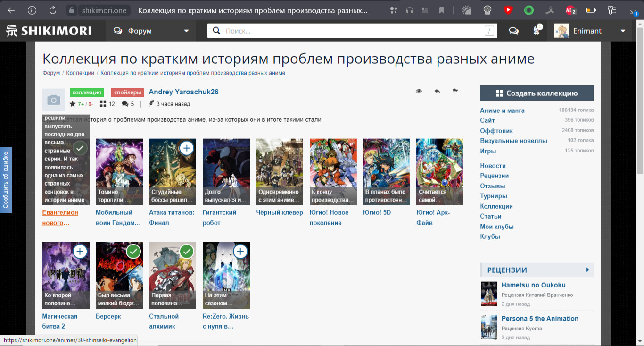Viewport: 644px width, 346px height.
Task: Go back with browser back arrow
Action: tap(11, 10)
